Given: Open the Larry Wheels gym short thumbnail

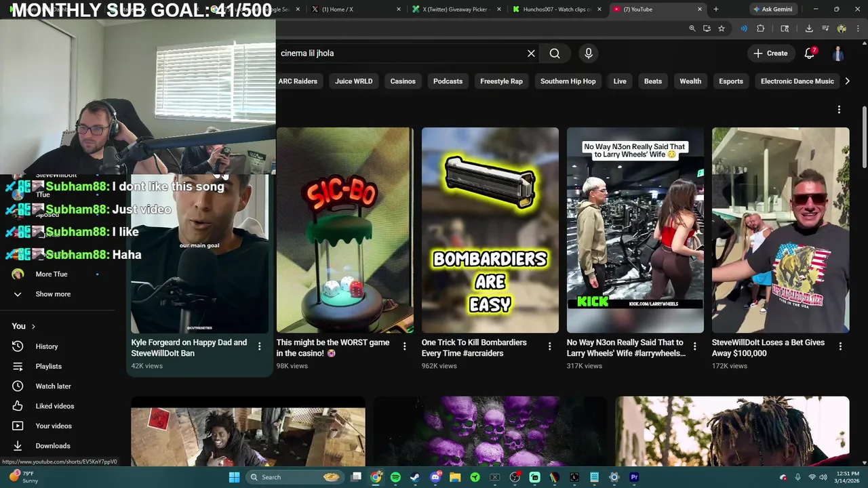Looking at the screenshot, I should (x=635, y=230).
